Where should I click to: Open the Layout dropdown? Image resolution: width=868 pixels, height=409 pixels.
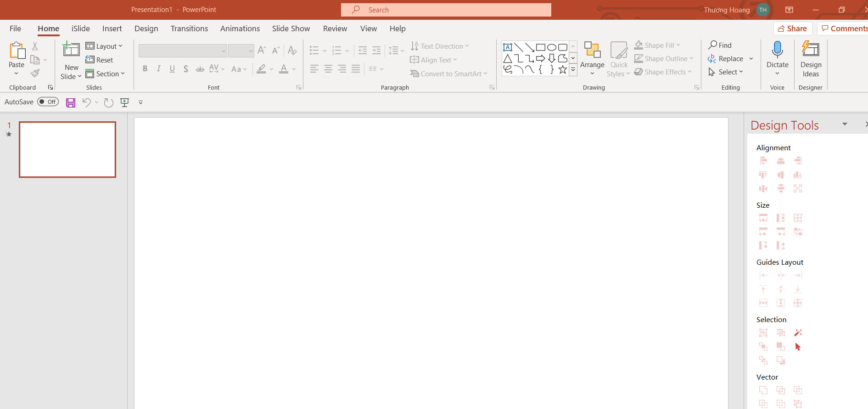click(x=104, y=46)
